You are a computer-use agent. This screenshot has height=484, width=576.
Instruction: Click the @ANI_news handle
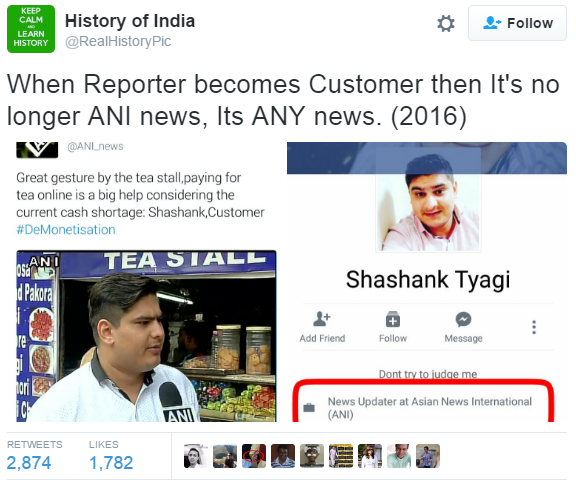coord(95,147)
